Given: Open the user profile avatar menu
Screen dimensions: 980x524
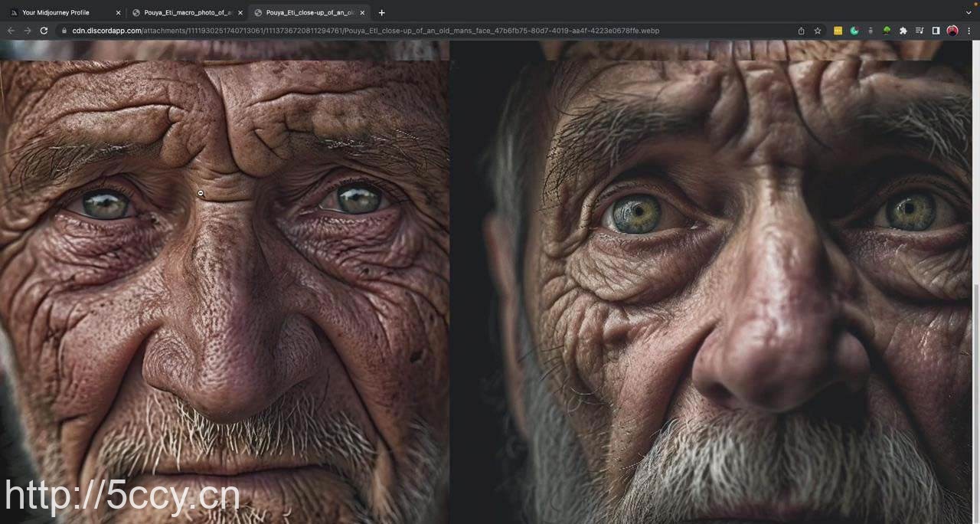Looking at the screenshot, I should click(952, 31).
